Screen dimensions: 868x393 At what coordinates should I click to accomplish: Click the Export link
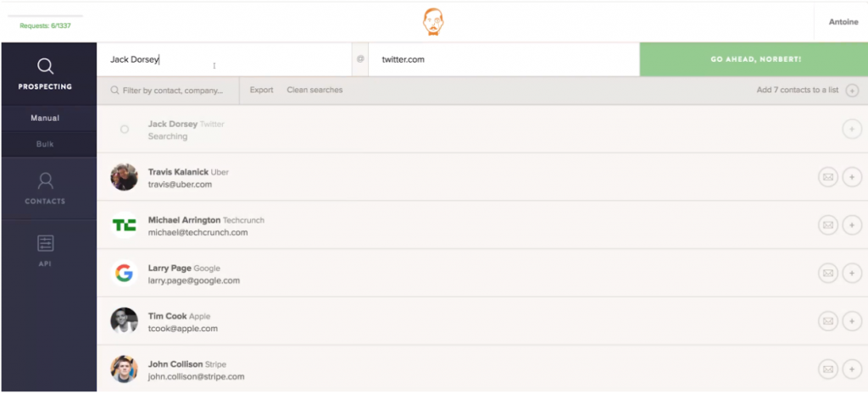261,90
